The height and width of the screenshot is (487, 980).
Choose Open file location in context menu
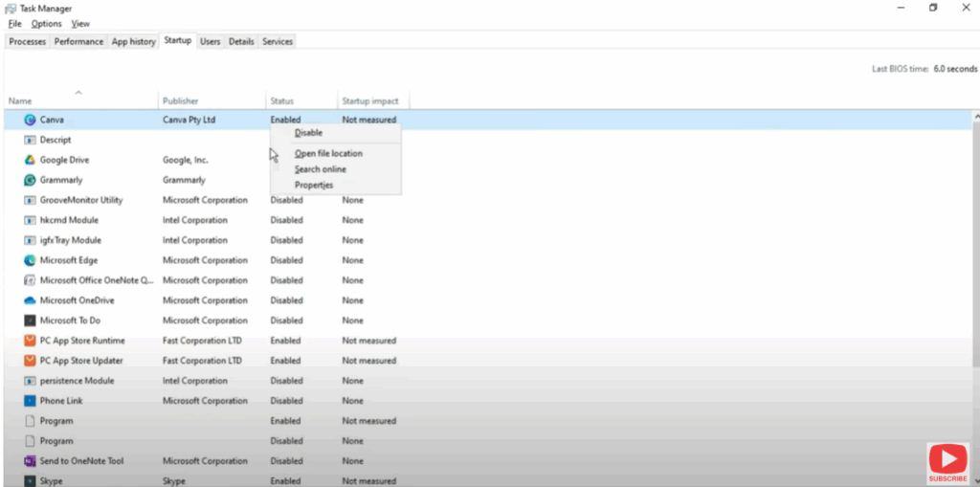(x=336, y=153)
